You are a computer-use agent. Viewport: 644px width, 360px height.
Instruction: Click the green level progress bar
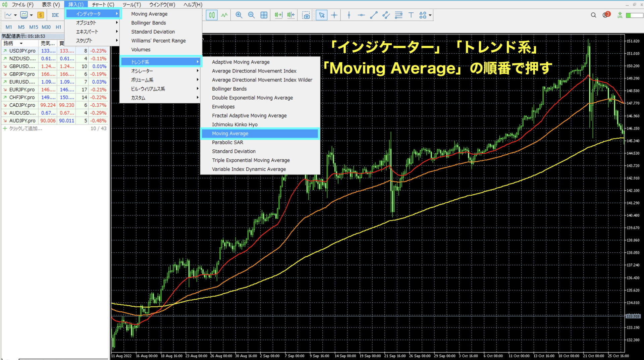(634, 15)
